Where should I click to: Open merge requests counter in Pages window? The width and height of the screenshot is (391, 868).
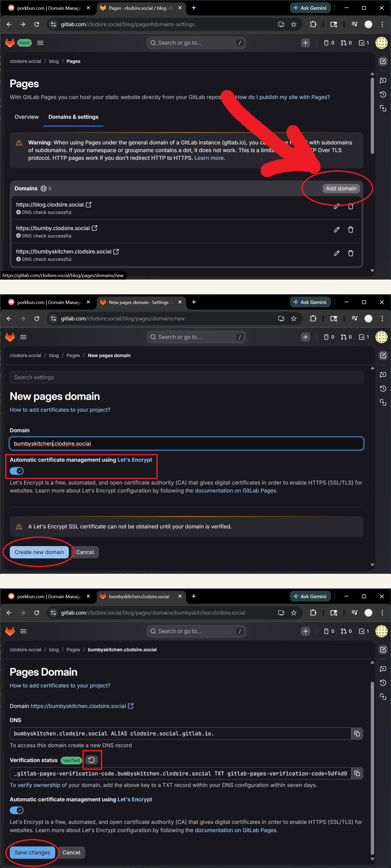346,43
